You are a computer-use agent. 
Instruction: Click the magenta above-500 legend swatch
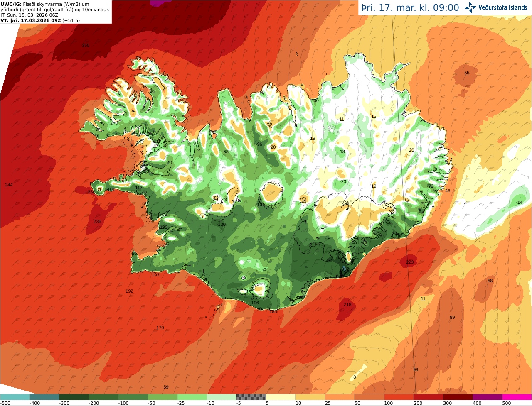coord(517,397)
